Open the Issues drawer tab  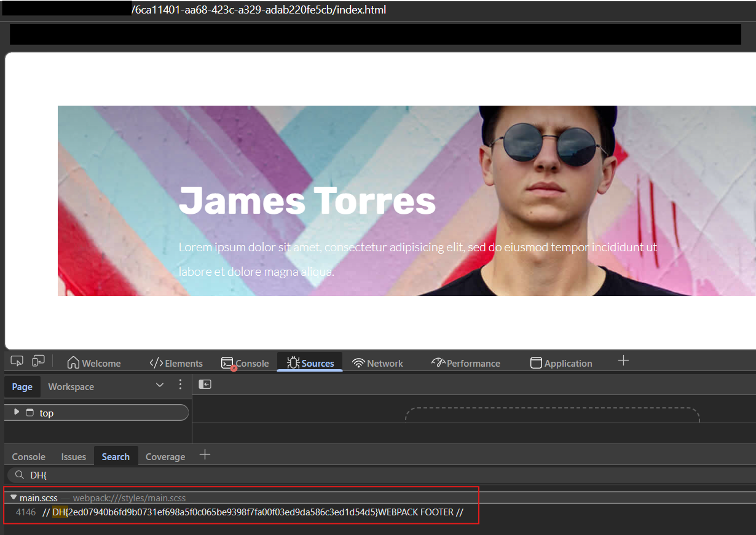pos(73,456)
